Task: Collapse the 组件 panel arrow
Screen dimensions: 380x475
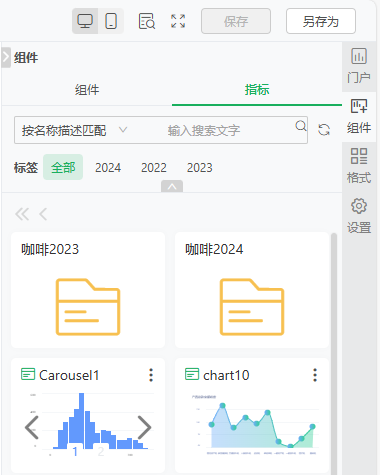Action: pyautogui.click(x=6, y=57)
